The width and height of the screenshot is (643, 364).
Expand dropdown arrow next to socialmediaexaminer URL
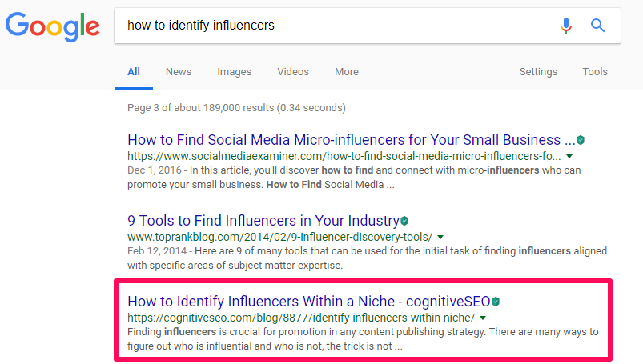[x=569, y=156]
